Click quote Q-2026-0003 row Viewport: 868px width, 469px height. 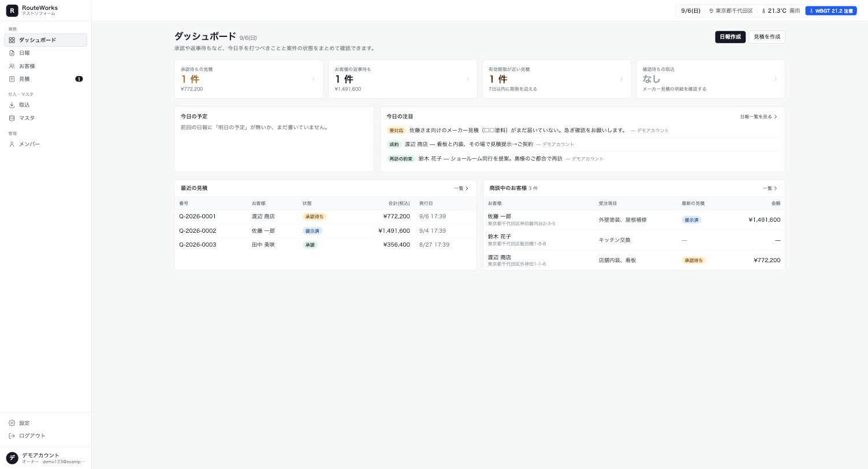coord(325,245)
